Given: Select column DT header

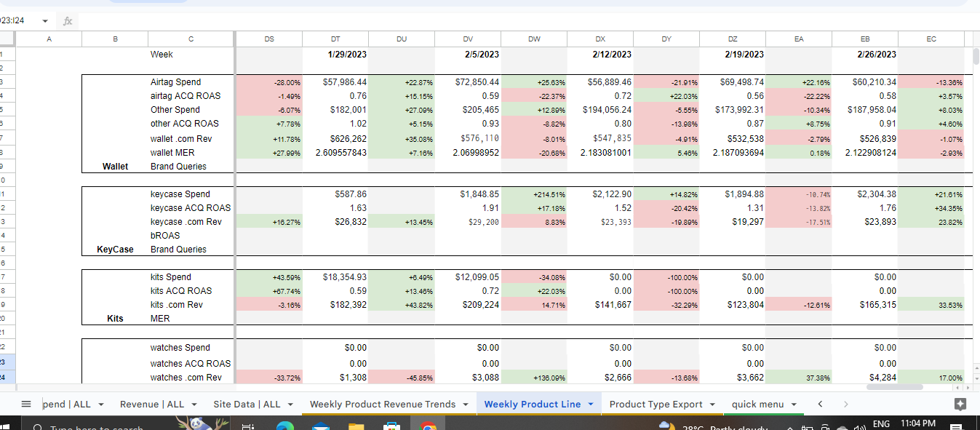Looking at the screenshot, I should (x=335, y=39).
